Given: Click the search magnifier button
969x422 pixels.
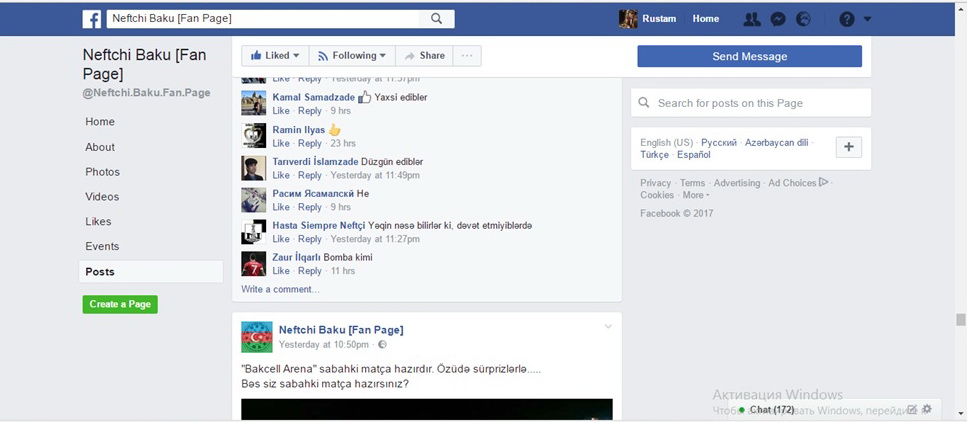Looking at the screenshot, I should [x=436, y=19].
